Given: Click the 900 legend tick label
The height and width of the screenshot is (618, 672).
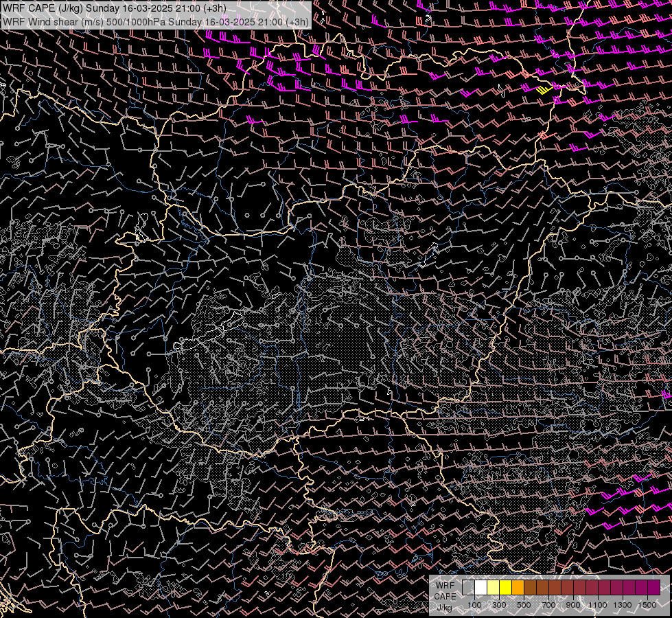Looking at the screenshot, I should 573,605.
